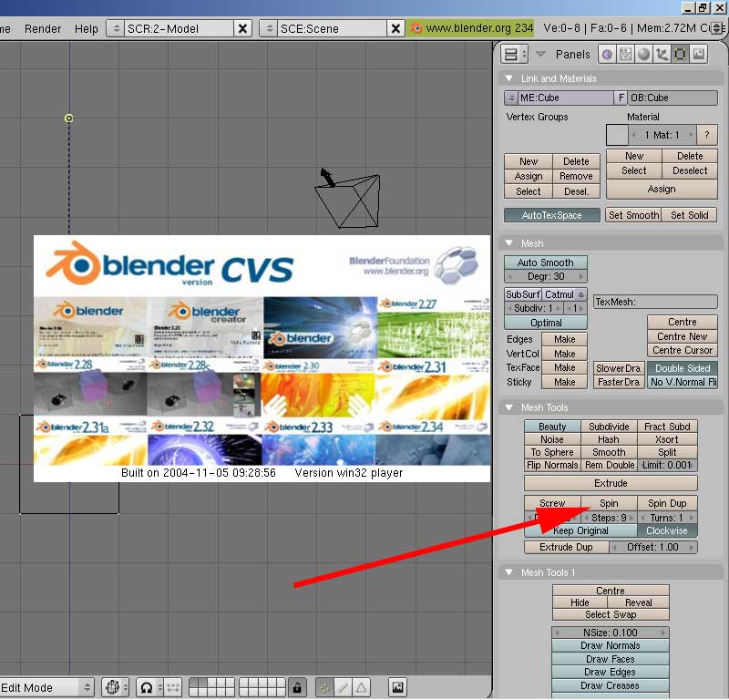Render this view using the image icon
729x700 pixels.
tap(397, 687)
